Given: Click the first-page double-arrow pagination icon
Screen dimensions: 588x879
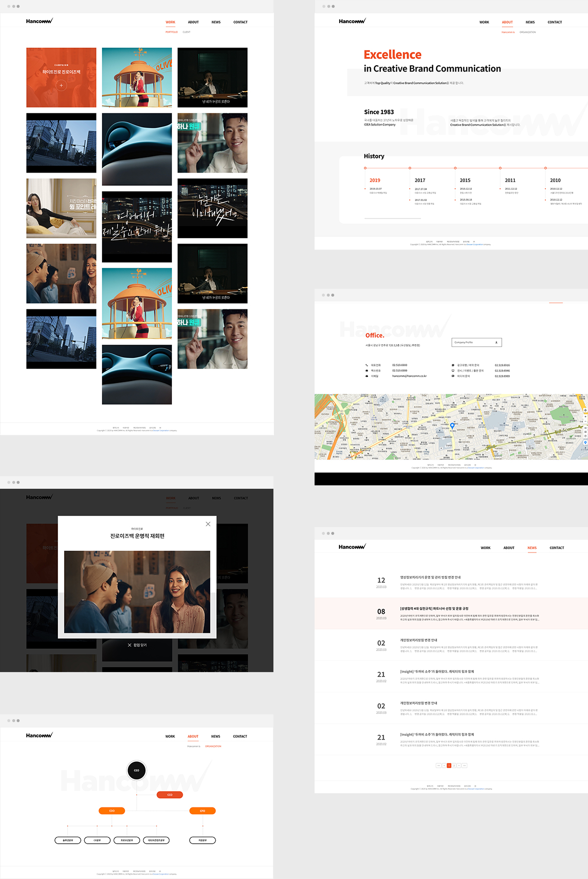Looking at the screenshot, I should pos(438,765).
